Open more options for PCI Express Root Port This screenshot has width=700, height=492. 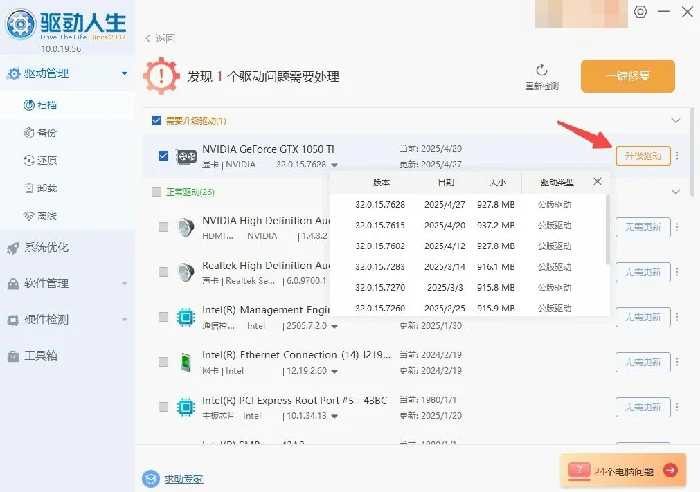tap(677, 407)
